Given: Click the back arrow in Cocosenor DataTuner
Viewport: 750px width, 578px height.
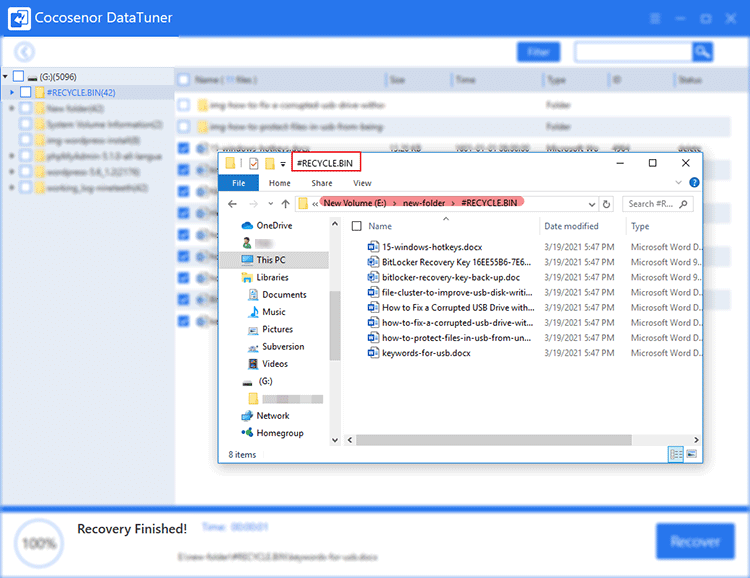Looking at the screenshot, I should click(24, 52).
